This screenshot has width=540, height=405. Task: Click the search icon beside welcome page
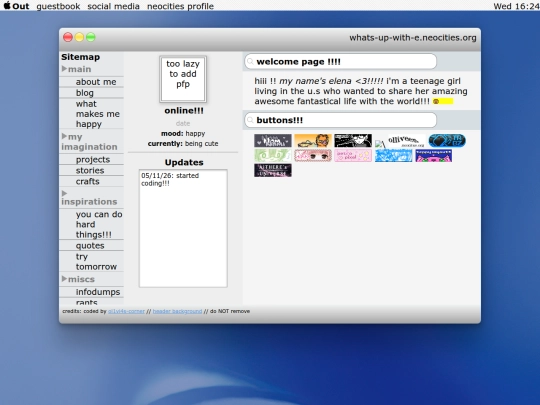click(250, 62)
